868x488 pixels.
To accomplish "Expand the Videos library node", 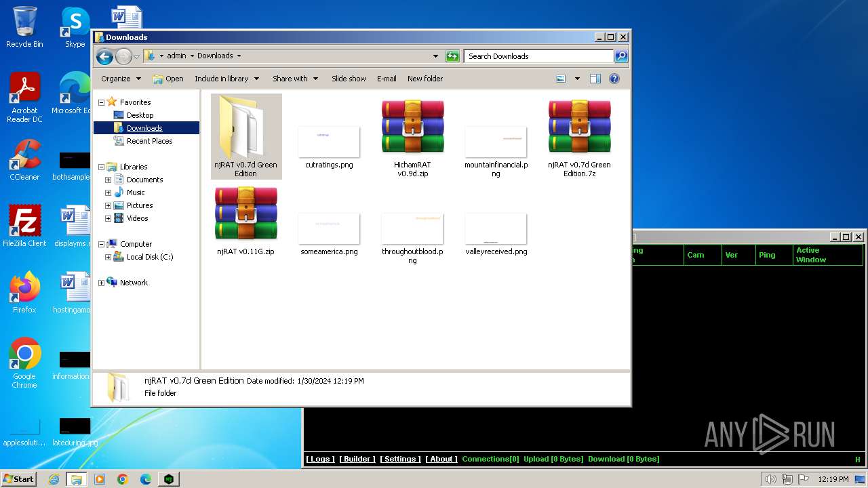I will click(x=108, y=218).
